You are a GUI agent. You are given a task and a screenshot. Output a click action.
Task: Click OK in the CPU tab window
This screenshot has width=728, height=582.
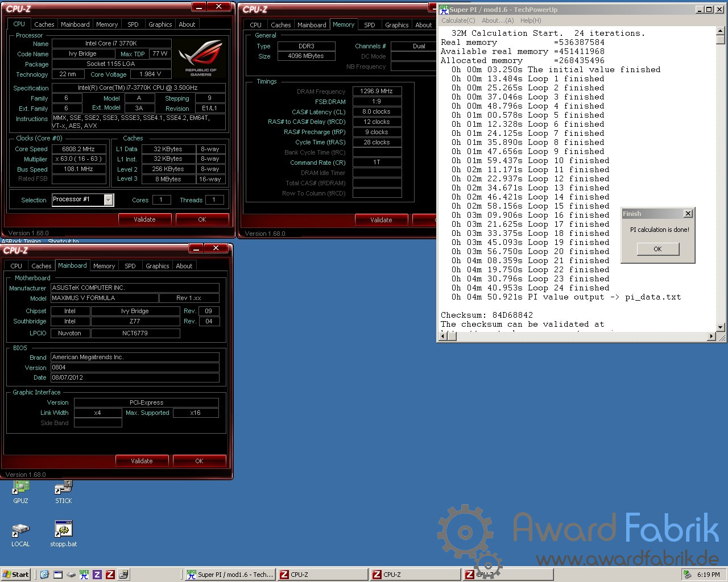click(202, 219)
